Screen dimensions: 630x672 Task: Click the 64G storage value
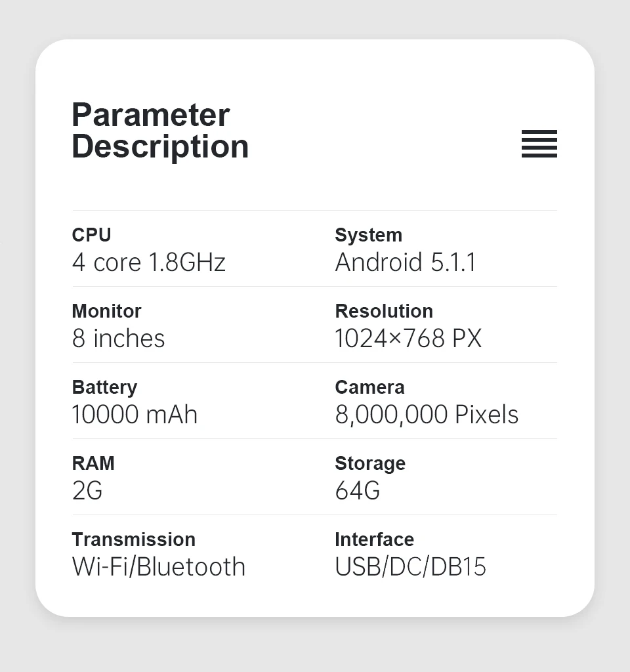point(357,491)
